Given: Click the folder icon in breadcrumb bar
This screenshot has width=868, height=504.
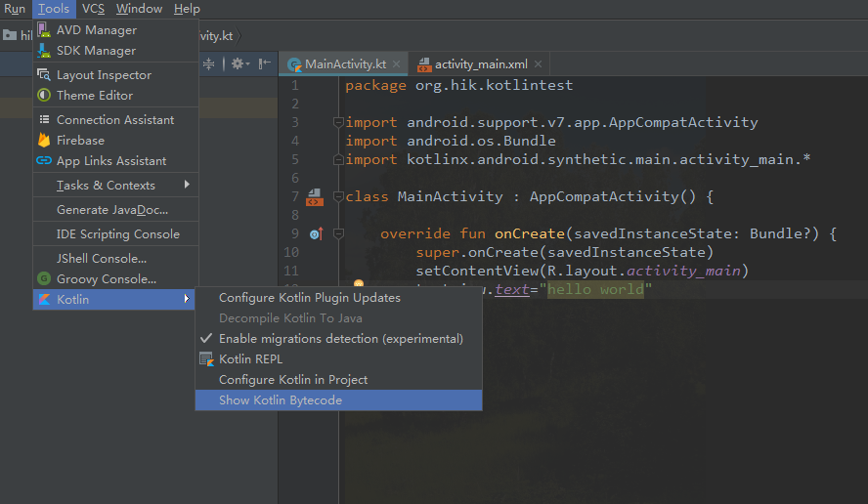Looking at the screenshot, I should click(x=10, y=35).
